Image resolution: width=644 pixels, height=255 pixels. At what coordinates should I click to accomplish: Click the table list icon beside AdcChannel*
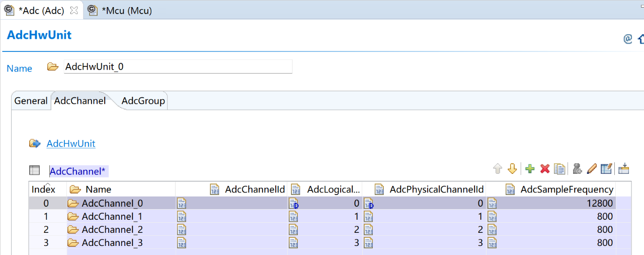(x=34, y=170)
